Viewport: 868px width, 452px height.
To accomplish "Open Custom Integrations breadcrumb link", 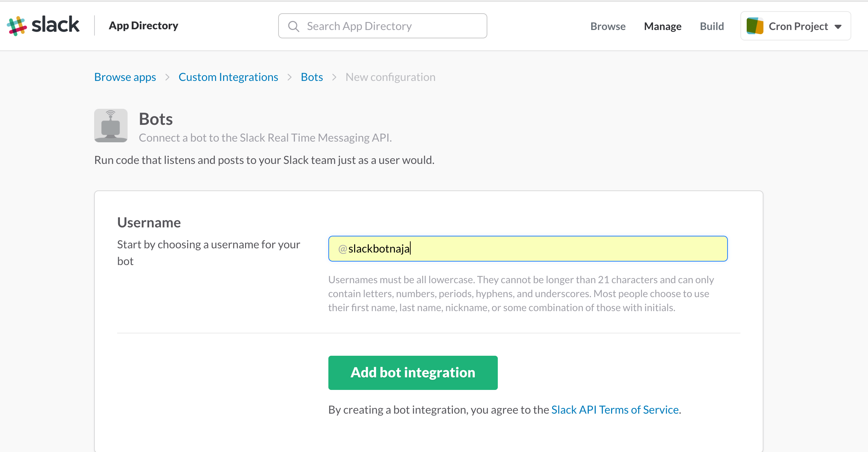I will click(x=228, y=77).
